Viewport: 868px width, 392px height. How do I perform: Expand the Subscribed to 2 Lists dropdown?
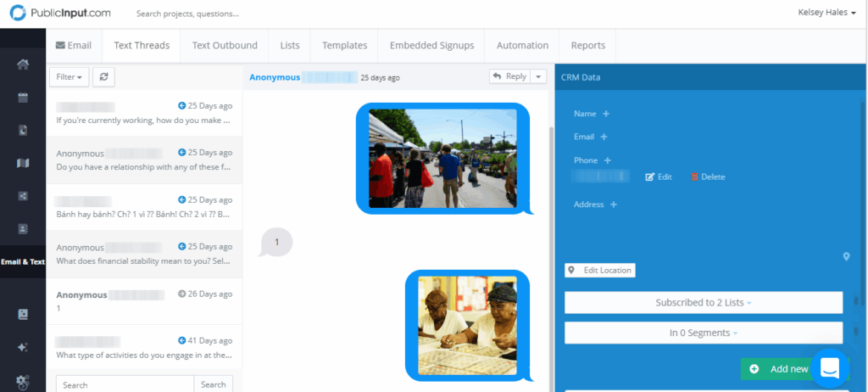pyautogui.click(x=704, y=302)
